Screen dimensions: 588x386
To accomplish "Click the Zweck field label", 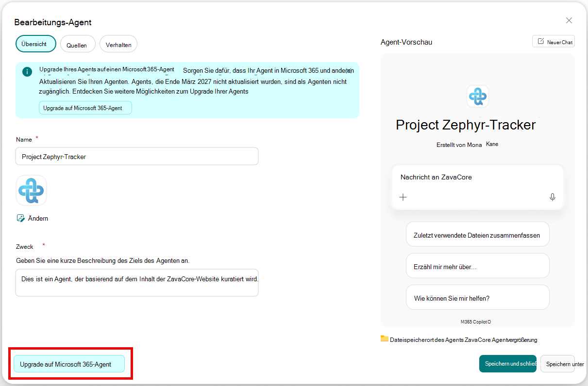I will [x=25, y=247].
